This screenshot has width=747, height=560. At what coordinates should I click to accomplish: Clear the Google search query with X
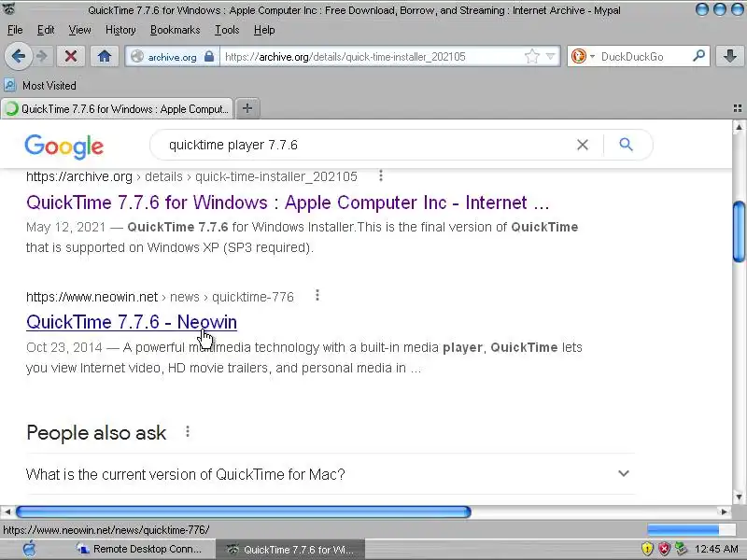tap(582, 145)
